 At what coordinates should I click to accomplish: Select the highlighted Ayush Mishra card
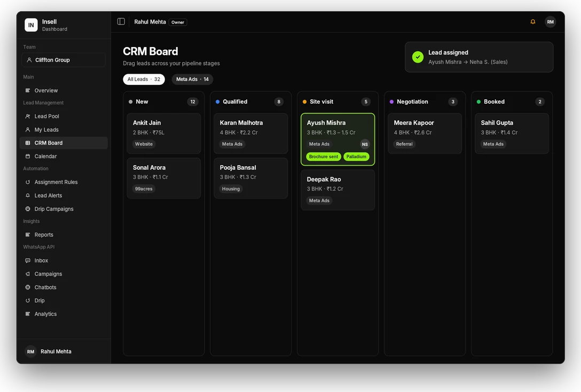338,139
